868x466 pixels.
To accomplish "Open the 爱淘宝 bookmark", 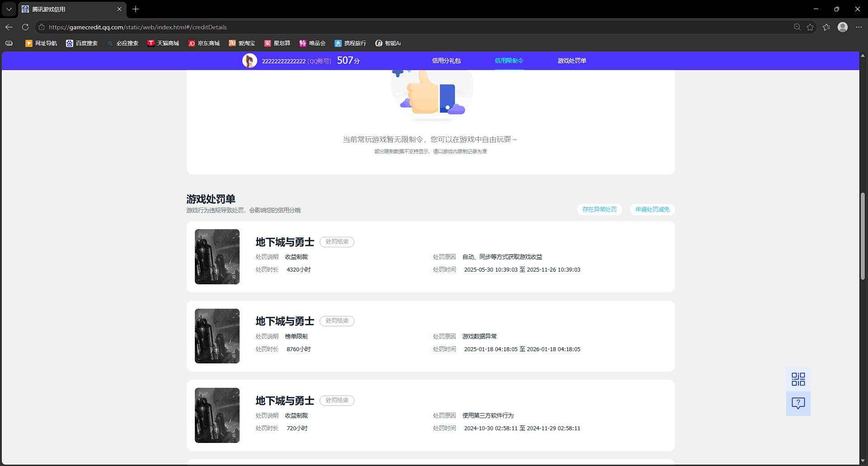I will coord(242,43).
